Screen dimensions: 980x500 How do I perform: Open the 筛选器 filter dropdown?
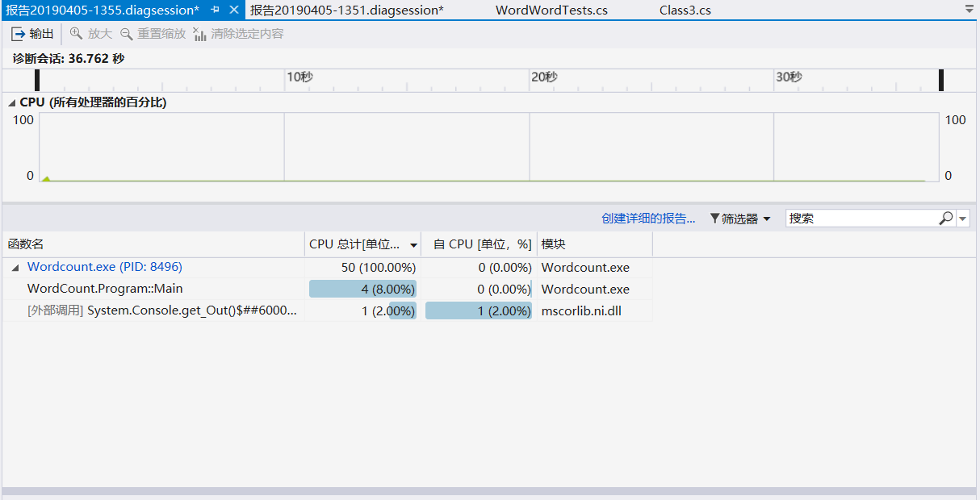click(740, 219)
